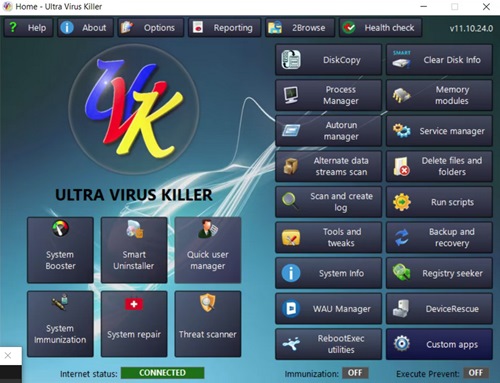Open the System Booster tile
Viewport: 500px width, 383px height.
click(x=60, y=250)
